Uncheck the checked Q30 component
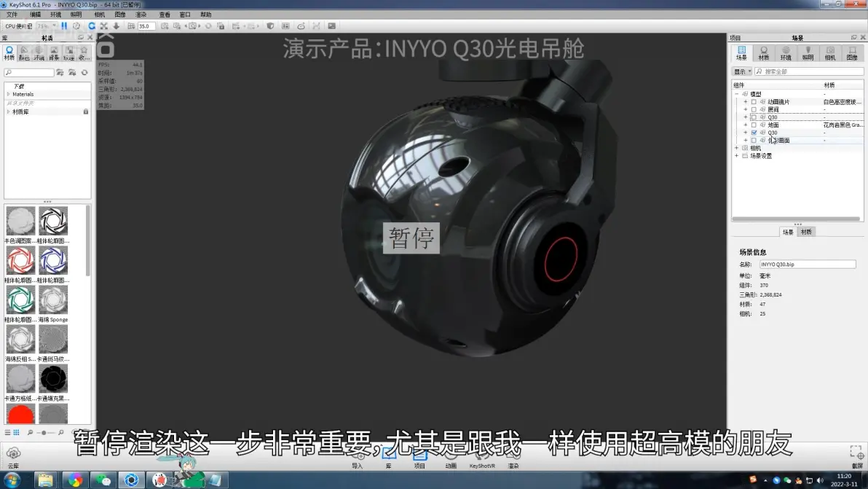 coord(754,133)
